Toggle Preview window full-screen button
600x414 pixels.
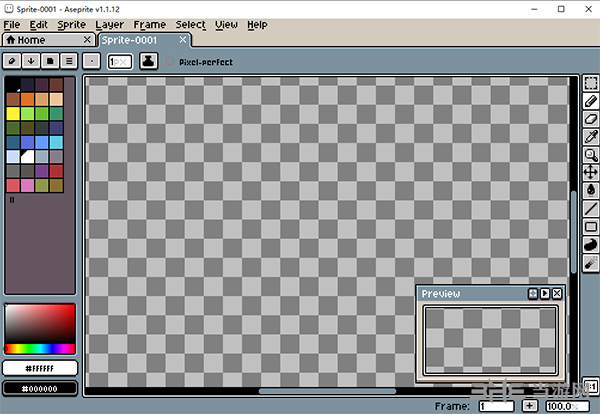click(533, 294)
